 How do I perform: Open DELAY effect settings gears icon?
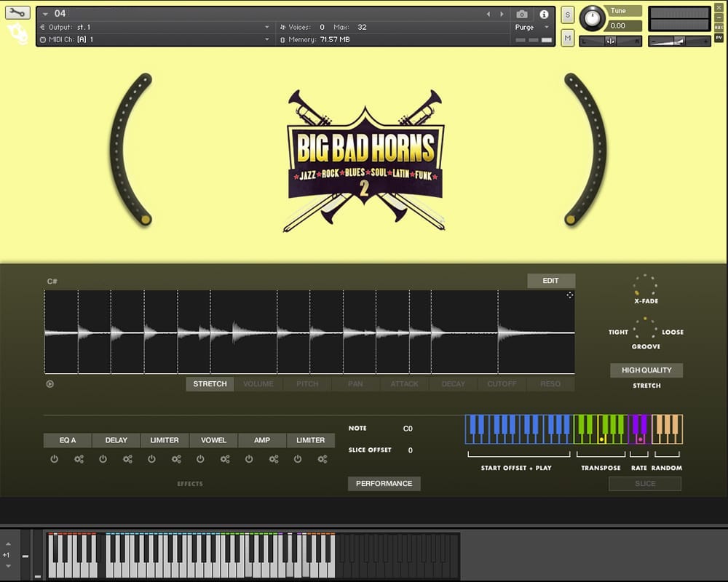coord(127,459)
